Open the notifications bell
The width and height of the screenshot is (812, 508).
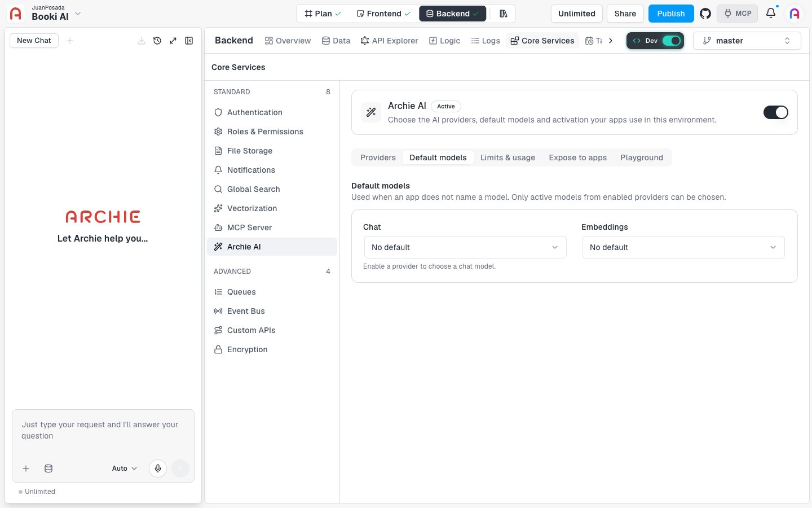[771, 13]
